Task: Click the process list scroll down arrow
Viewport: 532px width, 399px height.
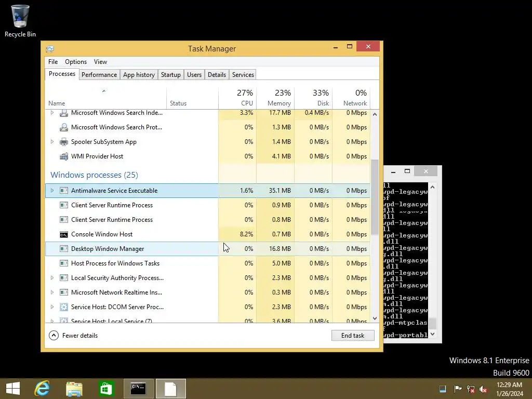Action: coord(375,318)
